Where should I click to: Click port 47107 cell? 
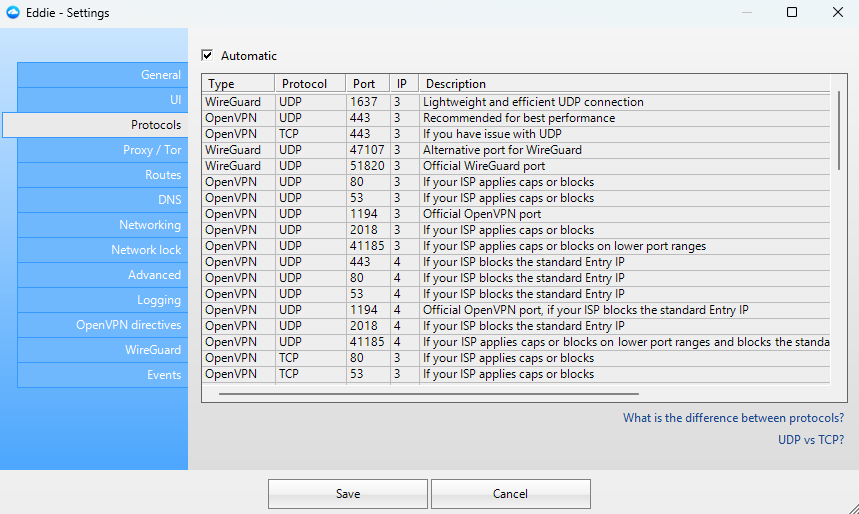[366, 150]
